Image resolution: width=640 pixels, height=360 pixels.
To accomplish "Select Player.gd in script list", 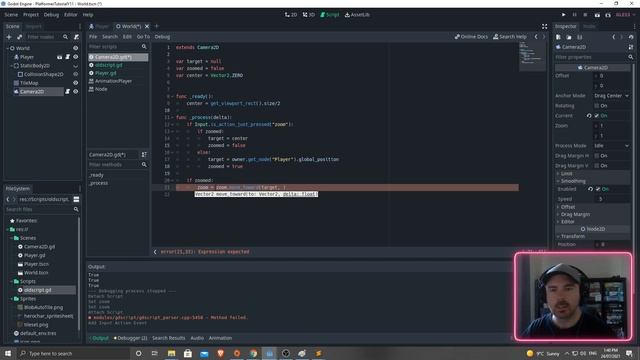I will [x=105, y=73].
